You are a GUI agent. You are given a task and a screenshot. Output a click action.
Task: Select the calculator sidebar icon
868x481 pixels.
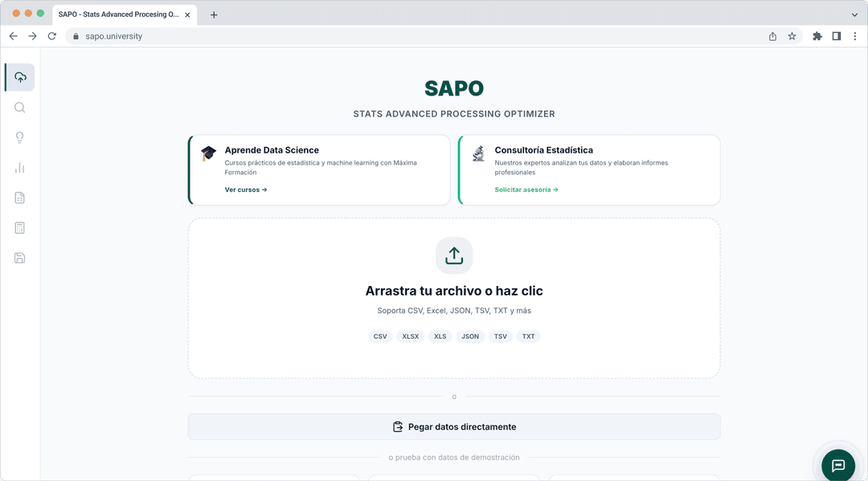pos(20,228)
